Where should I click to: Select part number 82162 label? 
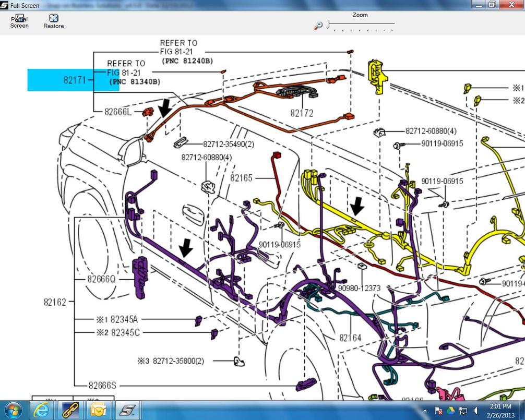[55, 302]
